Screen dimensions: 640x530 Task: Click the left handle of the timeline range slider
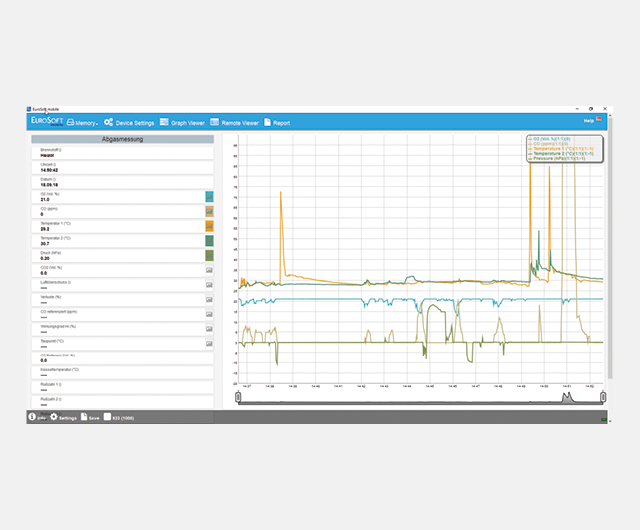238,396
